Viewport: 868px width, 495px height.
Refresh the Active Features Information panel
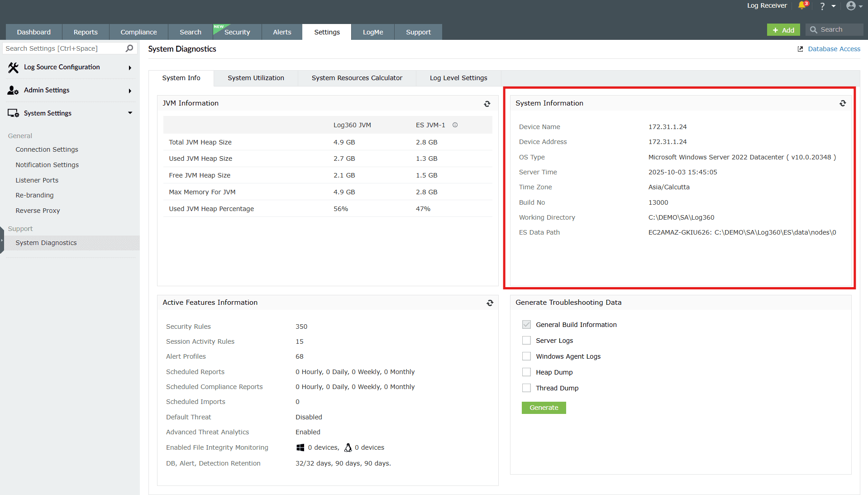click(490, 303)
